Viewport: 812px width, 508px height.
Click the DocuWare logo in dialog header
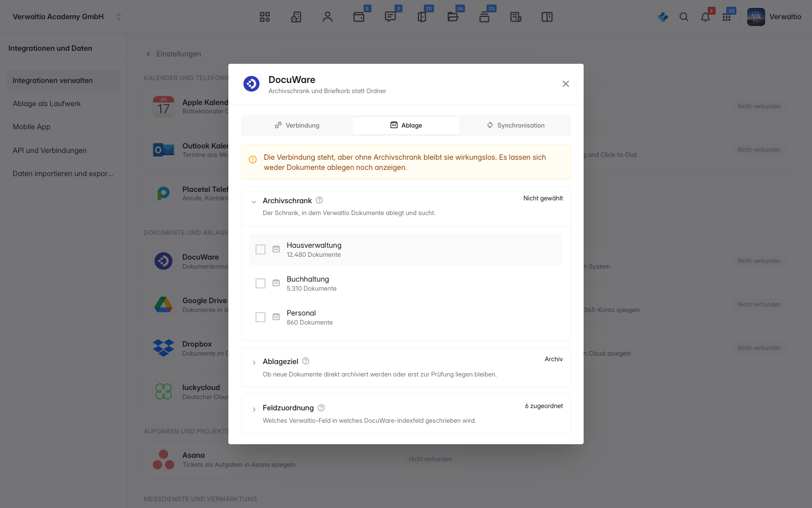(251, 84)
